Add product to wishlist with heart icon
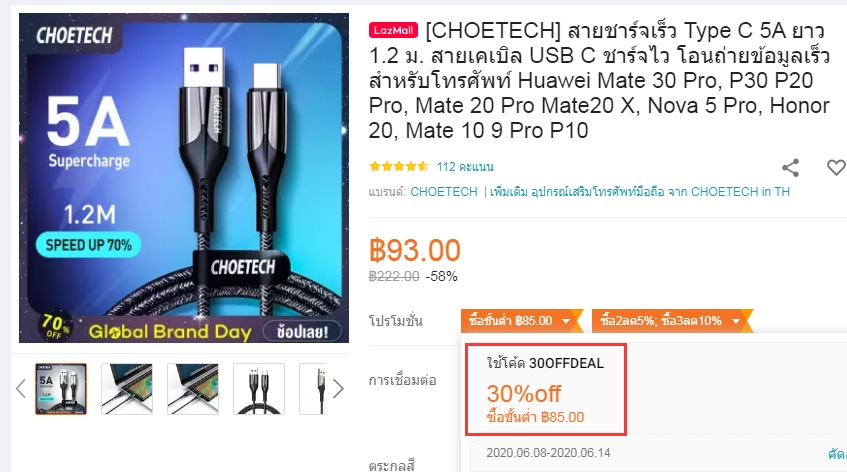Viewport: 847px width, 472px height. point(836,167)
